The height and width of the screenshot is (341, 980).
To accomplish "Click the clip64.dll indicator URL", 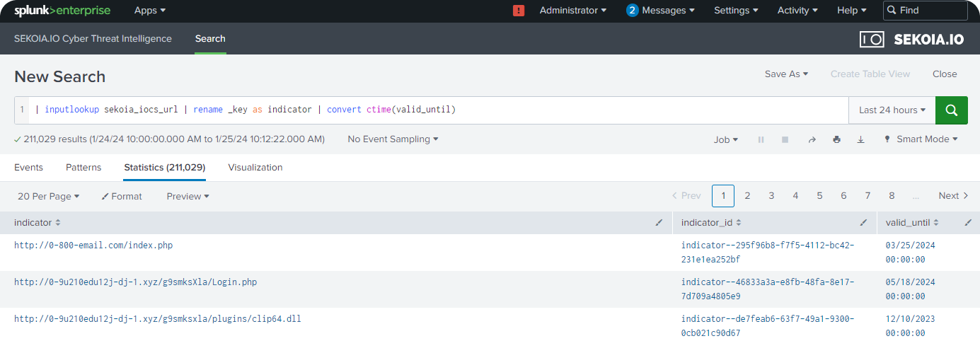I will click(158, 319).
